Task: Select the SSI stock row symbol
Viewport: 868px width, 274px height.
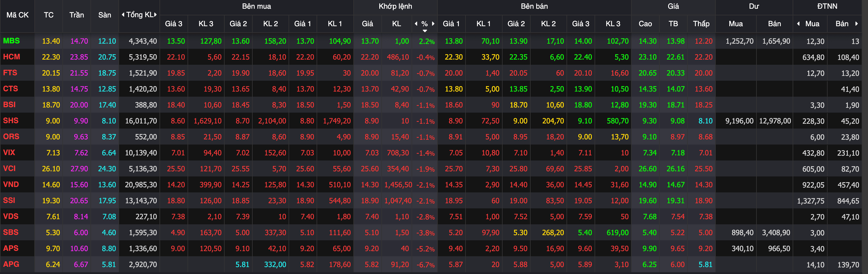Action: (x=9, y=200)
